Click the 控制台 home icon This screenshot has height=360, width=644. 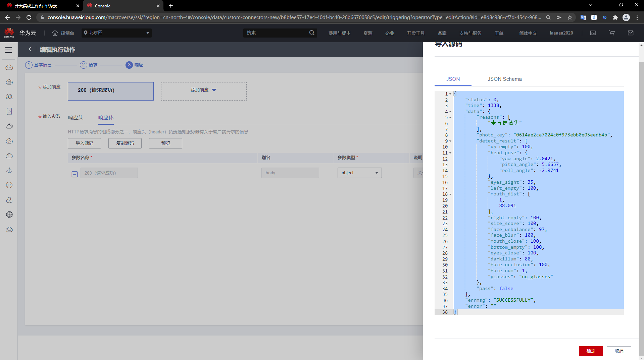pyautogui.click(x=55, y=33)
